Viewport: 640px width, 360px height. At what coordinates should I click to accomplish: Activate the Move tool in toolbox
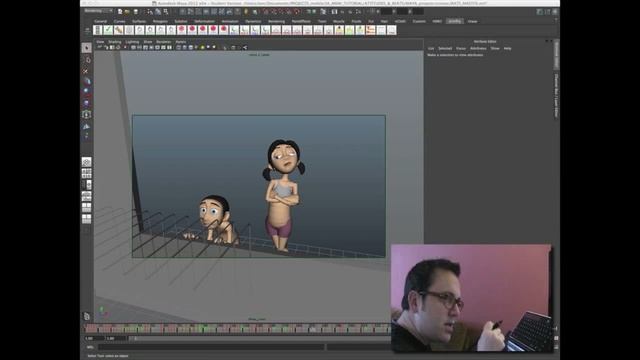point(87,81)
